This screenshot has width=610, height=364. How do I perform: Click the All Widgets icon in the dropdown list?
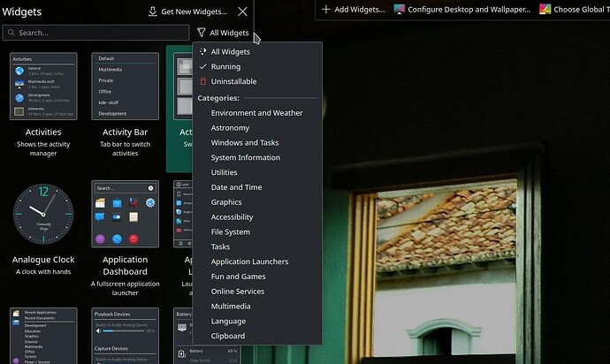pos(202,51)
